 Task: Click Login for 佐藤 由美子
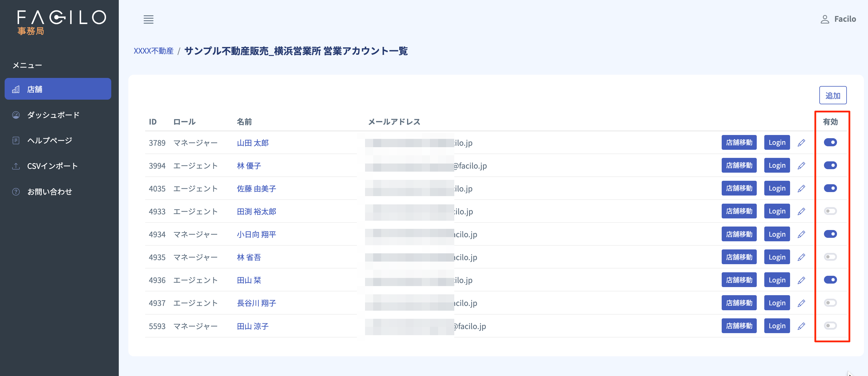777,188
